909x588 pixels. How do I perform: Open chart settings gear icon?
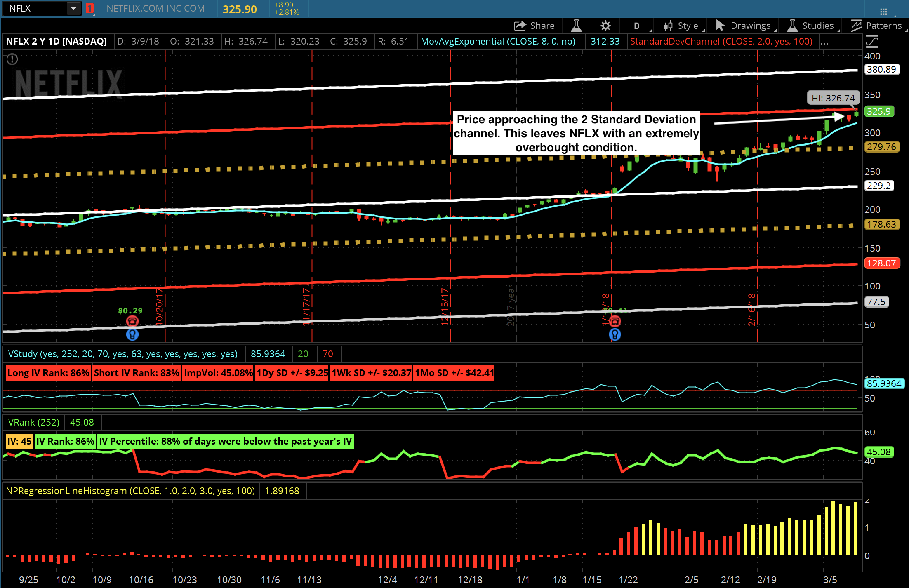coord(605,26)
